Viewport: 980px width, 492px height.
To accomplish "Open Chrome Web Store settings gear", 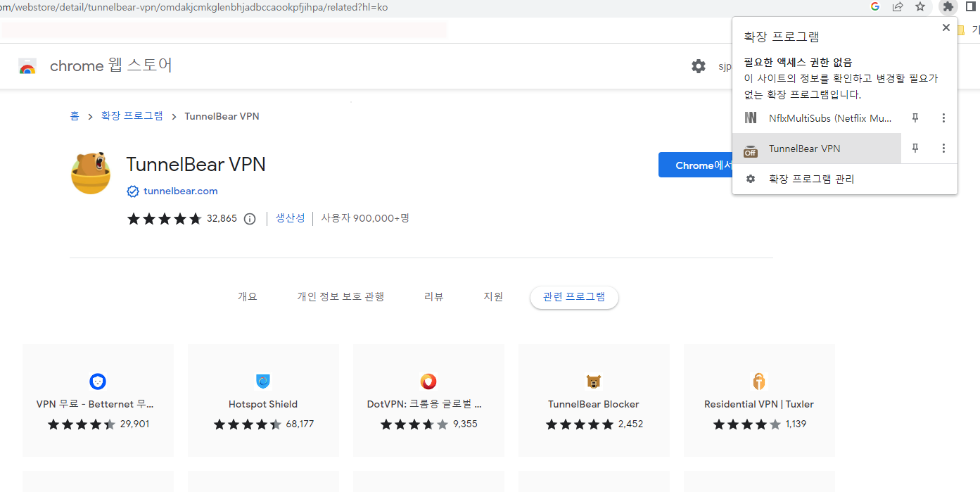I will (x=699, y=66).
